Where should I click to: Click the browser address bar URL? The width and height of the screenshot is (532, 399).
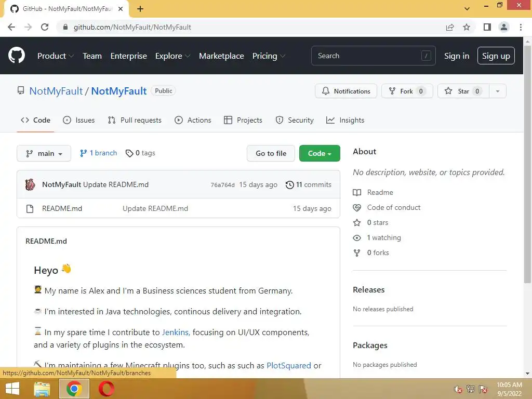pyautogui.click(x=132, y=27)
